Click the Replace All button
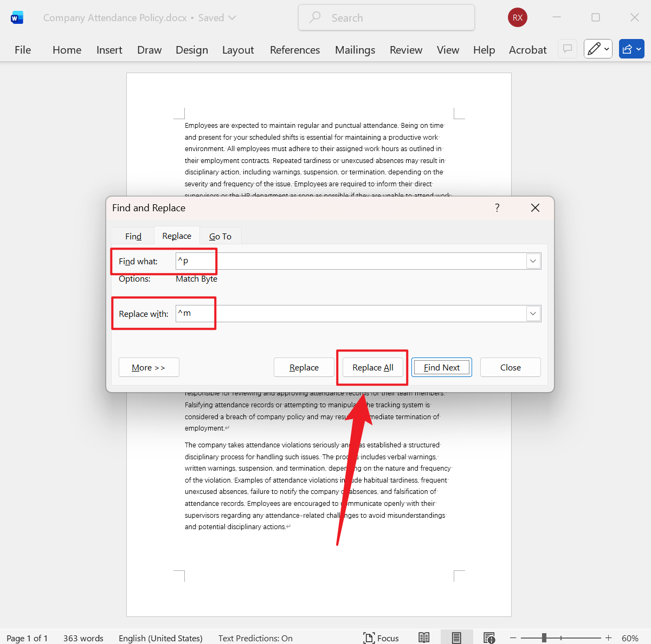The height and width of the screenshot is (644, 651). click(372, 367)
